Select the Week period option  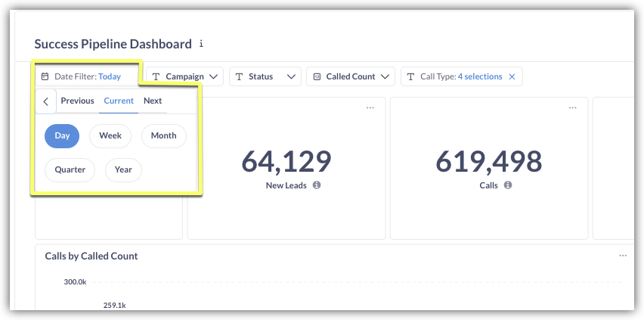pos(110,135)
